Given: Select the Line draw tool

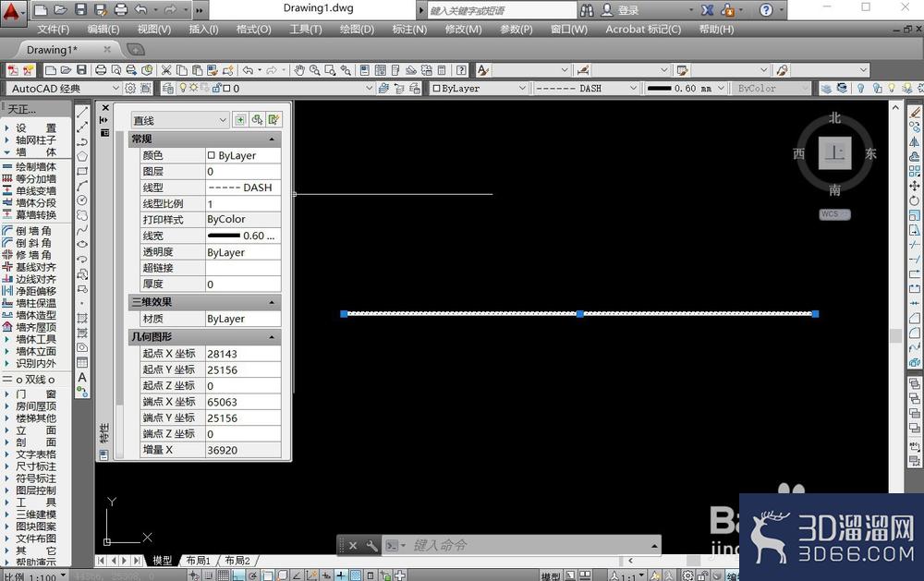Looking at the screenshot, I should point(82,112).
